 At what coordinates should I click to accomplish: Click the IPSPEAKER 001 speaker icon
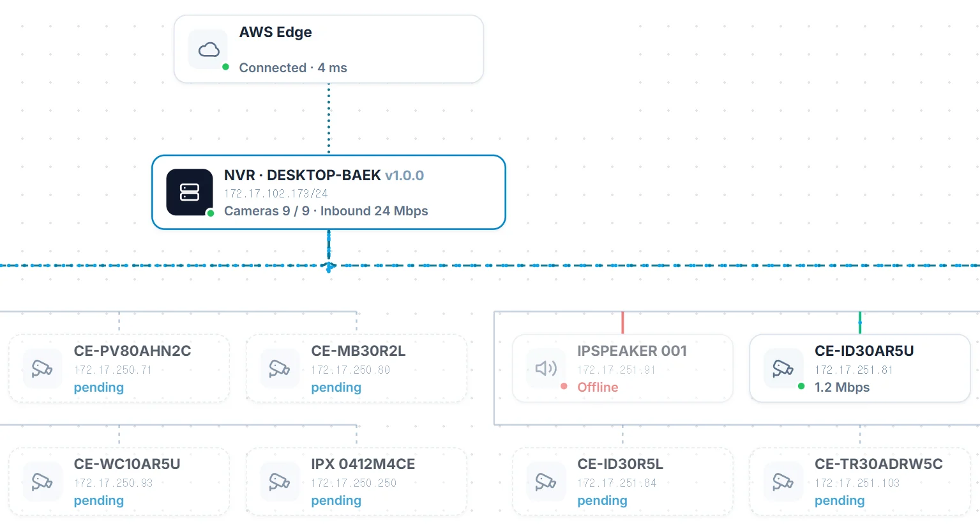(x=546, y=369)
